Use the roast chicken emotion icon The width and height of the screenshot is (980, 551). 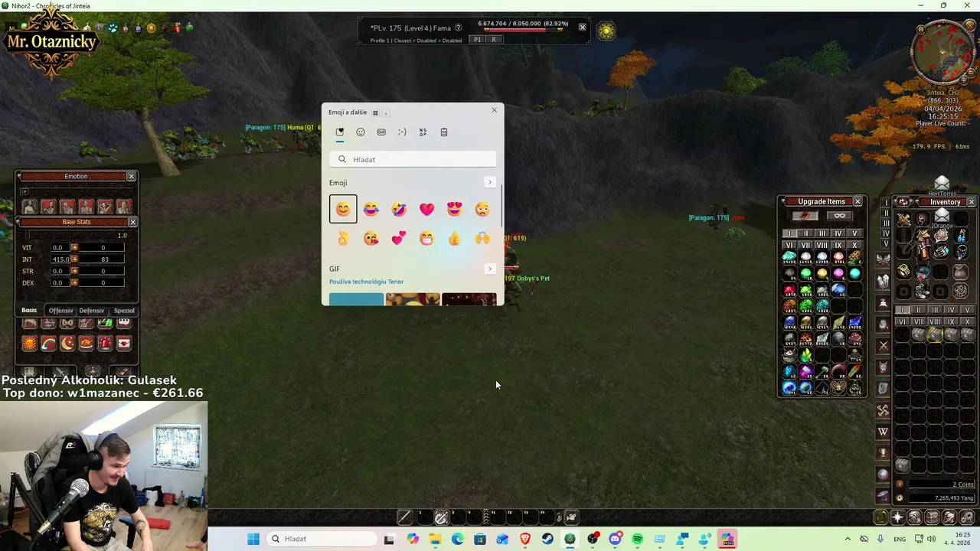point(86,344)
